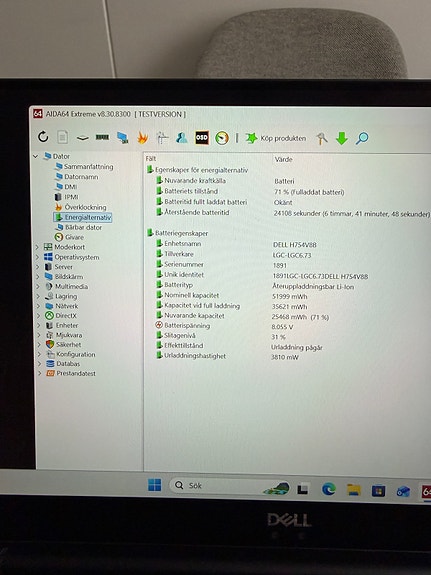Collapse the Dator tree node
Screen dimensions: 431x575
pyautogui.click(x=36, y=156)
